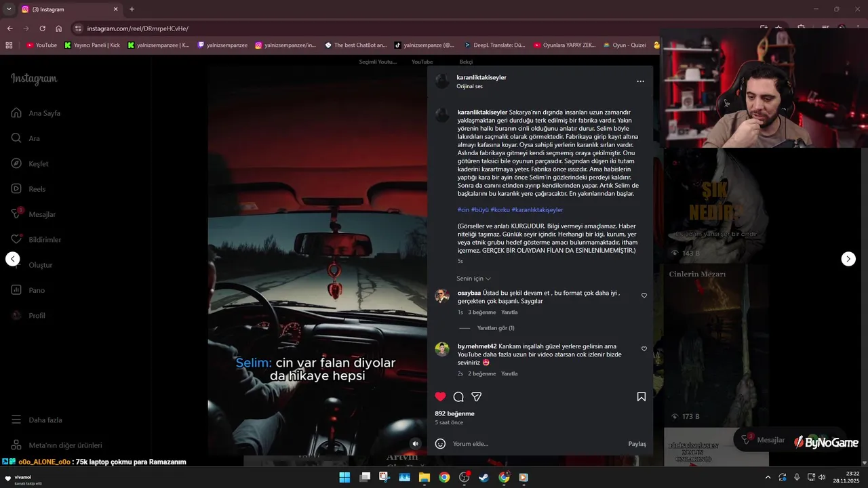868x488 pixels.
Task: Share the reel with paper-plane icon
Action: coord(477,396)
